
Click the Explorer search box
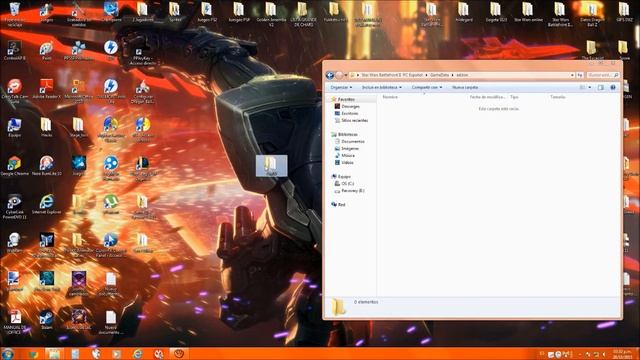(x=602, y=75)
